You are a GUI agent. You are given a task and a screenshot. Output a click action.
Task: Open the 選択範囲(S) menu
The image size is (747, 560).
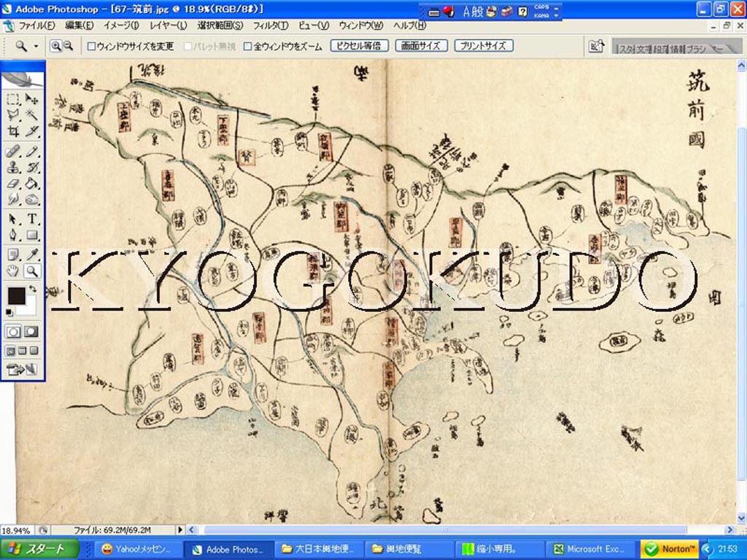220,26
